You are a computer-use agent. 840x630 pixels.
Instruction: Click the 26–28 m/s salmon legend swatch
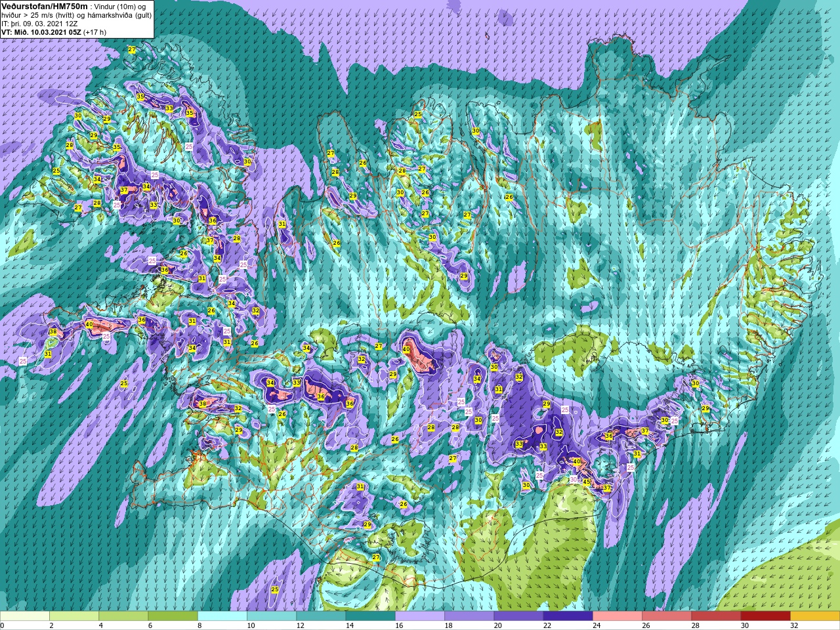pyautogui.click(x=667, y=616)
